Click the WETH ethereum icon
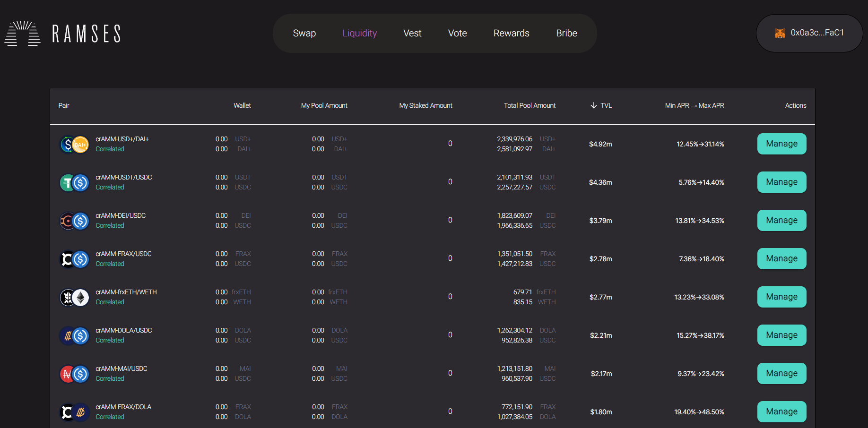The width and height of the screenshot is (868, 428). (x=80, y=297)
